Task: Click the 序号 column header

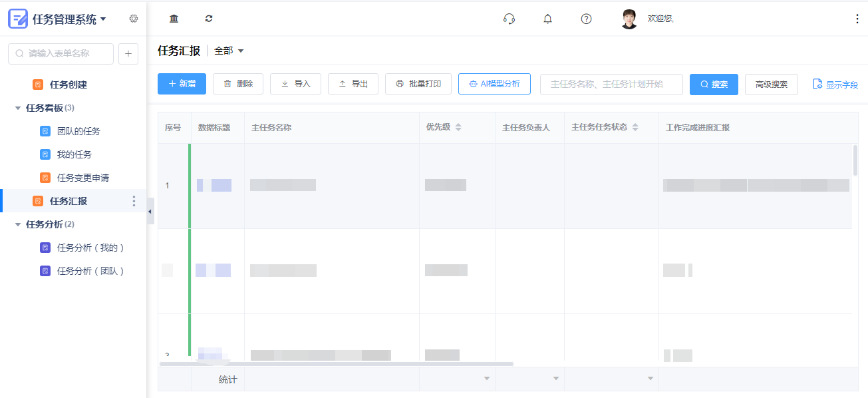Action: coord(173,127)
